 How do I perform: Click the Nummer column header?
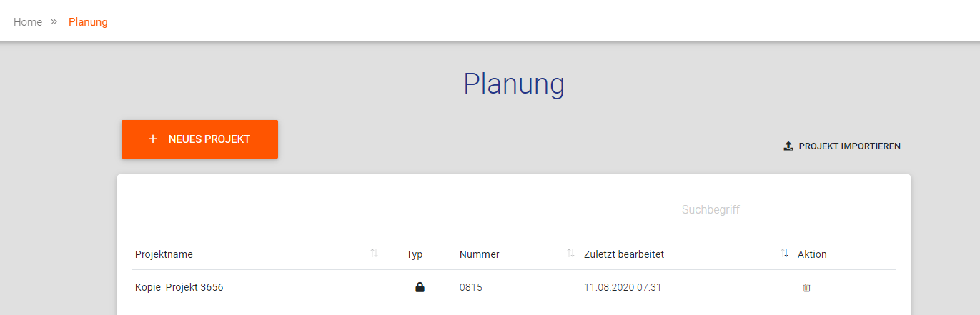pos(479,254)
